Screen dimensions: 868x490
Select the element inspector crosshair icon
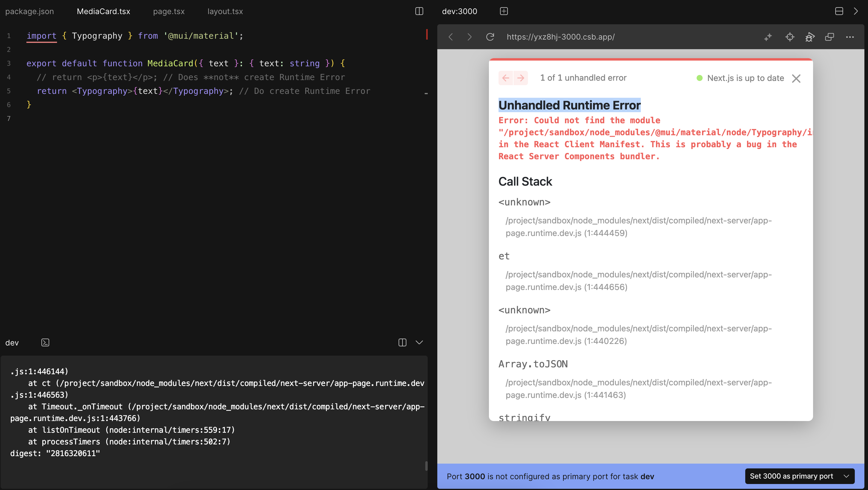(790, 37)
